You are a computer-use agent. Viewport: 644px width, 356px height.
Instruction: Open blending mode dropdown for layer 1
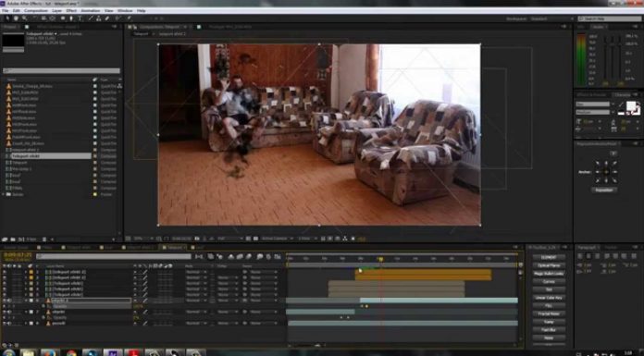point(195,272)
